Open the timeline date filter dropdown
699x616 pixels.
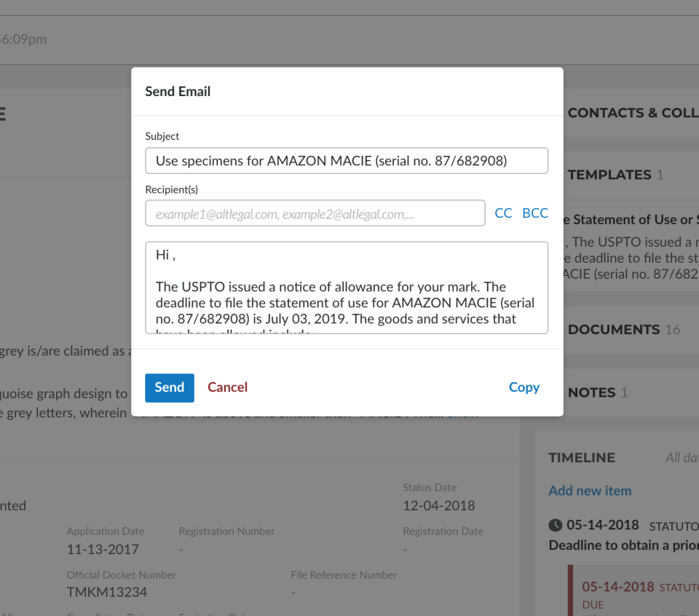[682, 458]
